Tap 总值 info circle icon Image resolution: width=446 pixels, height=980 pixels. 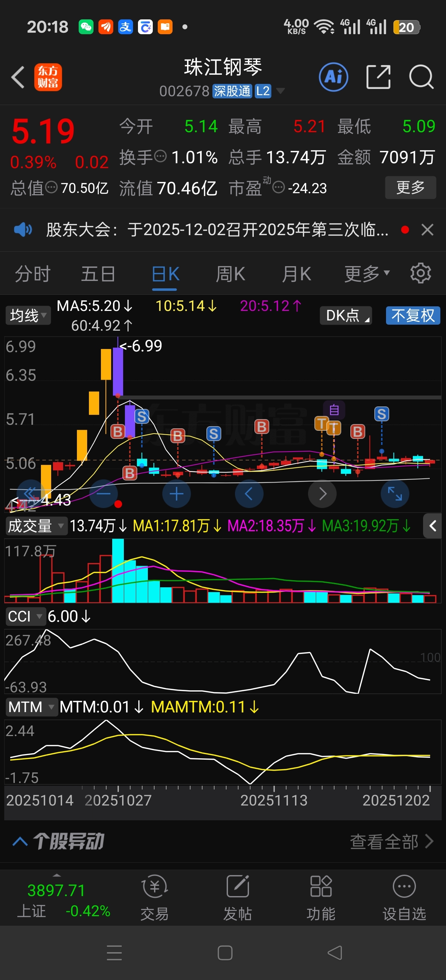click(52, 187)
